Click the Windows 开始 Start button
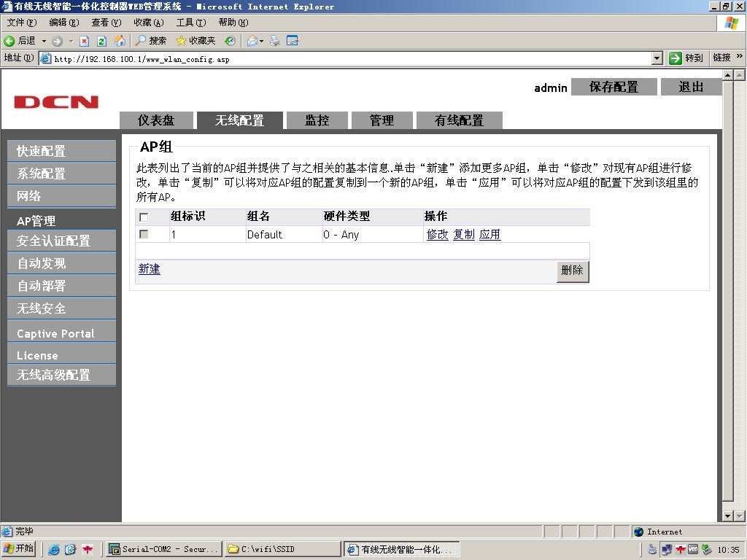 pos(20,549)
